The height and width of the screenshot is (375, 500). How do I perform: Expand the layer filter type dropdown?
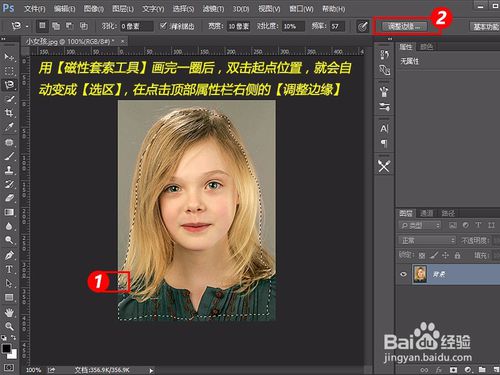(x=420, y=226)
